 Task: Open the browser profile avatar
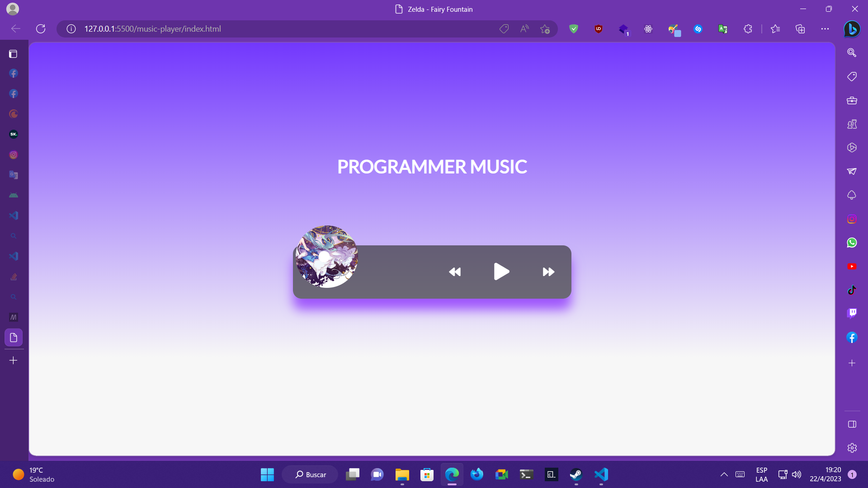pos(13,9)
